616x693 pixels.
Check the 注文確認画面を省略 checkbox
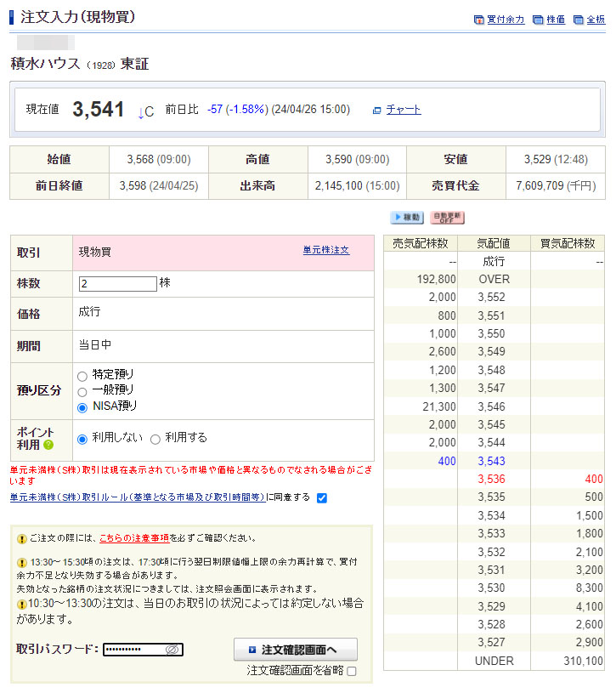(352, 671)
